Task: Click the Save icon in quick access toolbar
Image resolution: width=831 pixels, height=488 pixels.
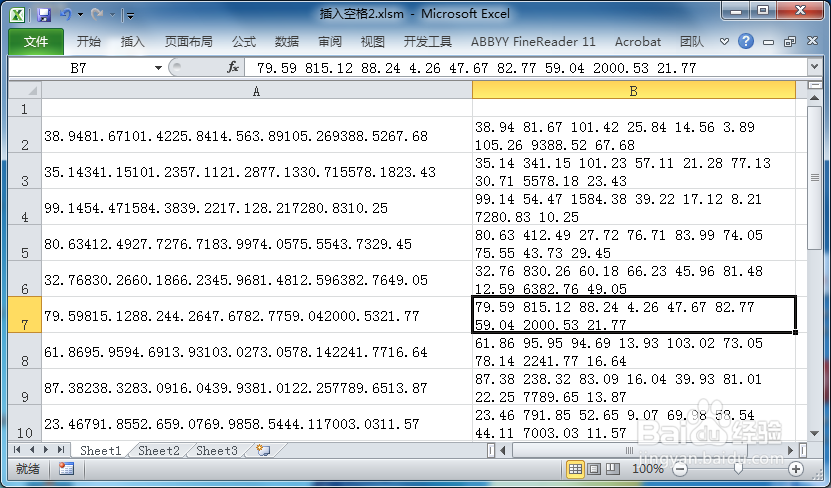Action: 44,14
